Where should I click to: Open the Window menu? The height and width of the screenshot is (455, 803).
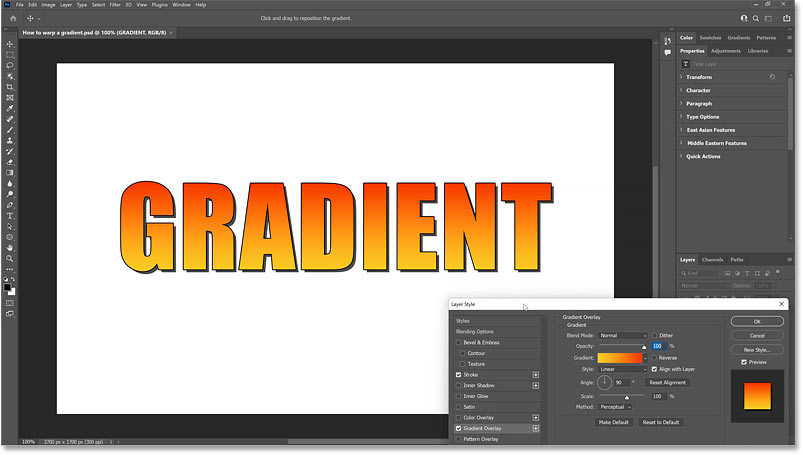181,5
